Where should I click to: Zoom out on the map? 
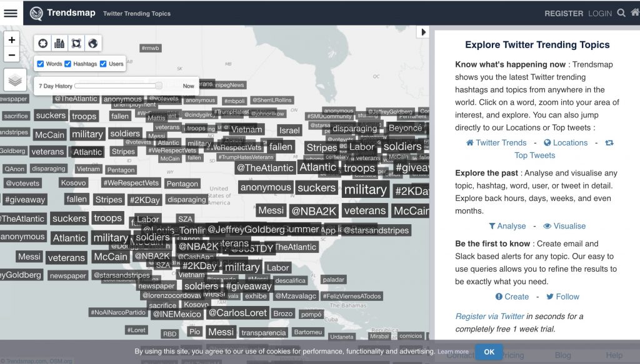click(x=11, y=54)
